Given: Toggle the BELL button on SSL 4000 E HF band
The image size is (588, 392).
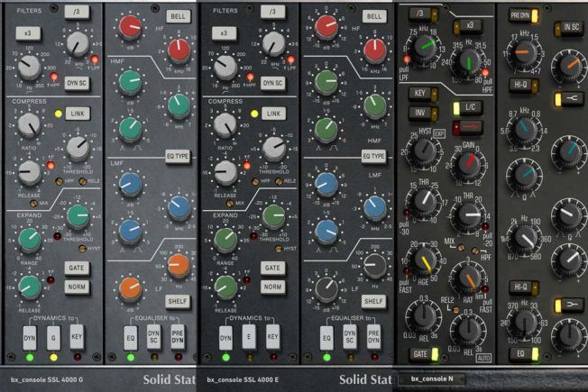Looking at the screenshot, I should pos(374,16).
